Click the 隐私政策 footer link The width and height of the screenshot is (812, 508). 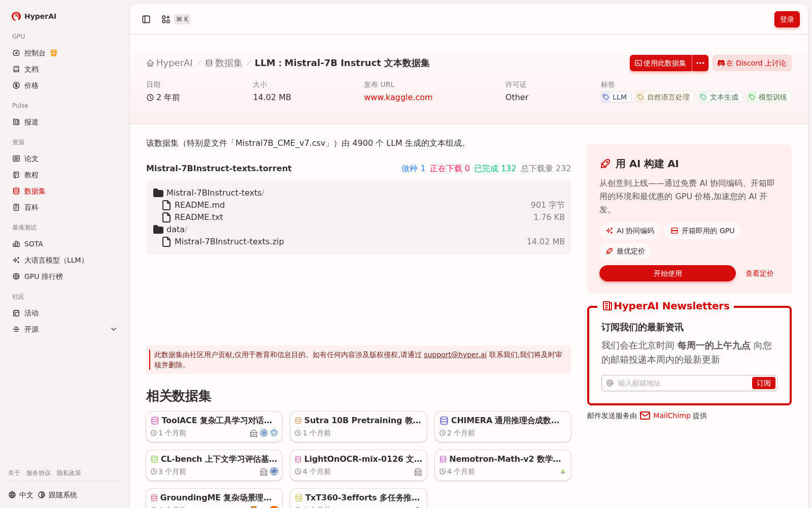coord(69,473)
